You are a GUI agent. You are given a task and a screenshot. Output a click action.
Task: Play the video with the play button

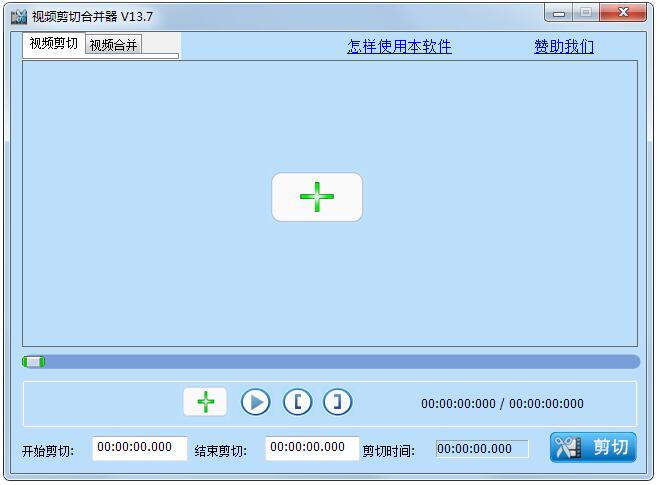[256, 402]
